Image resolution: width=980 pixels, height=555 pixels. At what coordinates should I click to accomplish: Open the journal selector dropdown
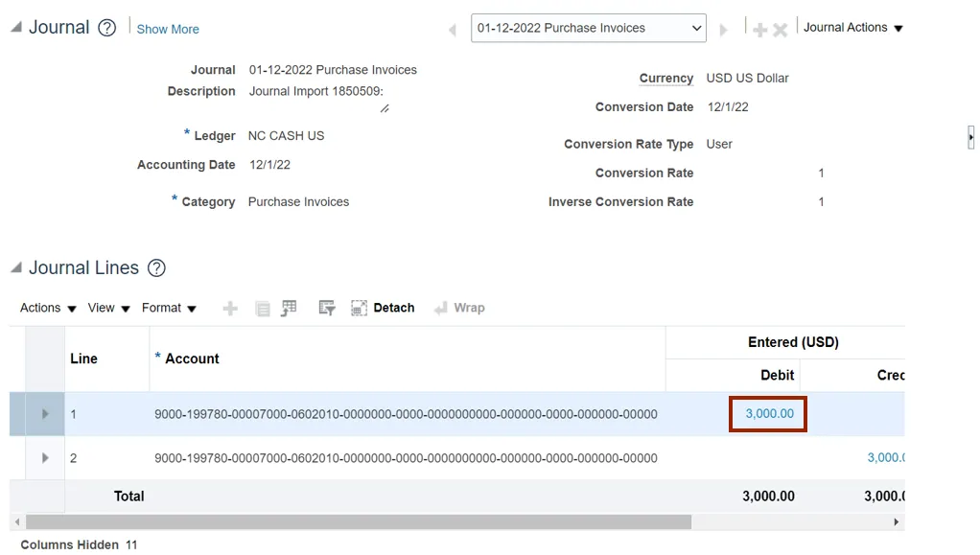589,29
